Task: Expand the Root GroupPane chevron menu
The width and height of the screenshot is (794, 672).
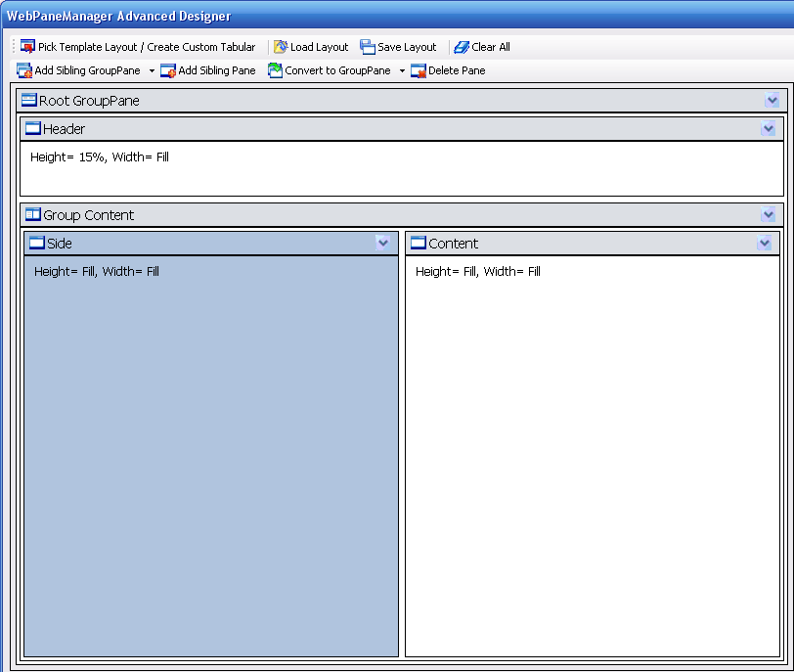Action: click(772, 101)
